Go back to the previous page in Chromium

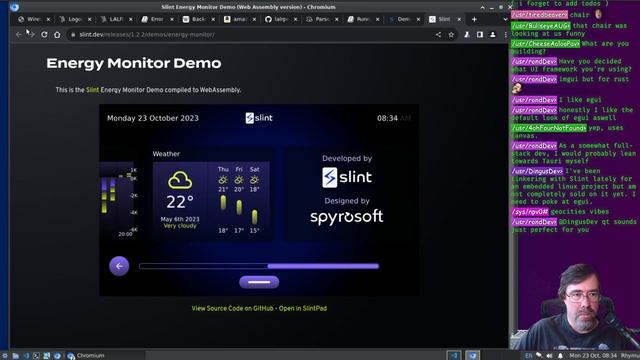tap(19, 35)
